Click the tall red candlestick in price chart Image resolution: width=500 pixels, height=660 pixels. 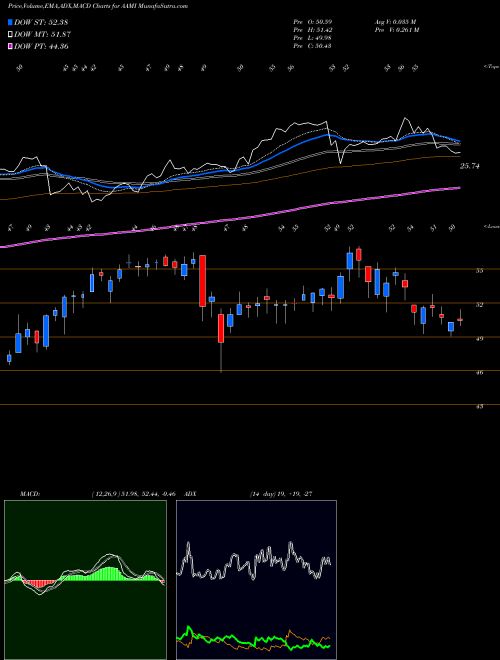[202, 281]
